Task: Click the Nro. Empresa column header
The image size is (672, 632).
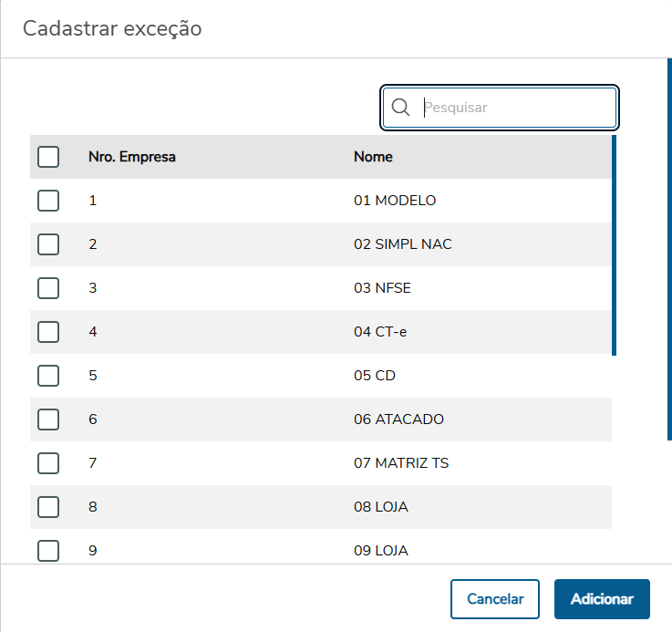Action: pyautogui.click(x=132, y=157)
